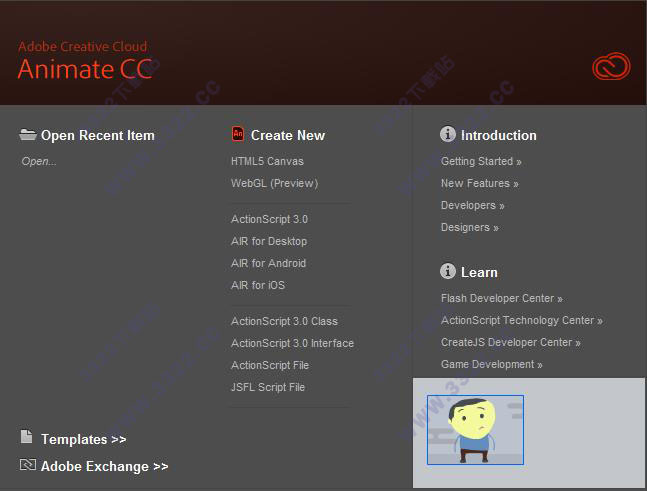Open the New Features link

[479, 183]
